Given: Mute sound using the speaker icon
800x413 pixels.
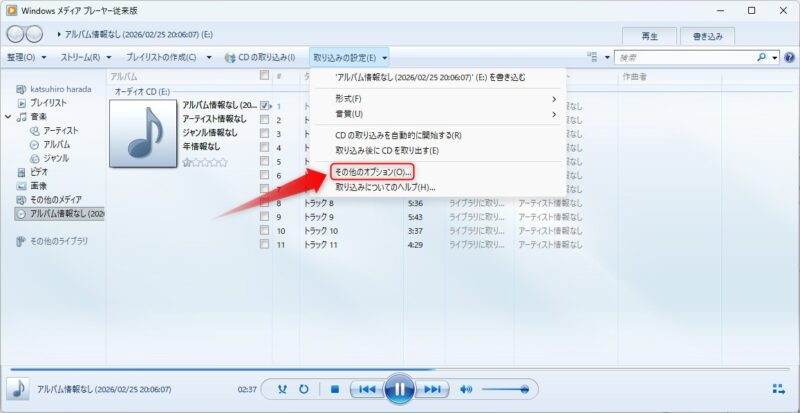Looking at the screenshot, I should (466, 389).
